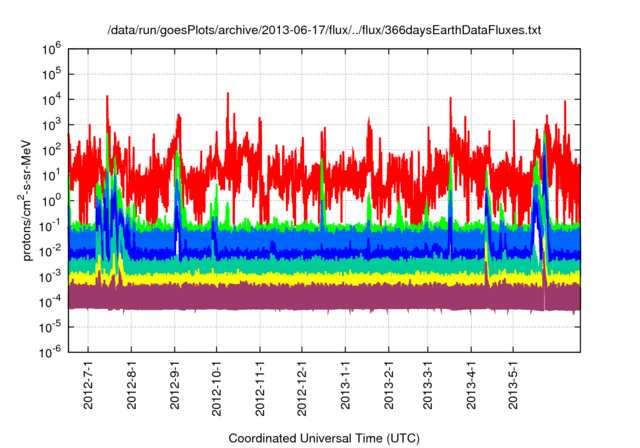Viewport: 640px width, 448px height.
Task: Click the y-axis label protons/cm2-s-sr-MeV
Action: (x=25, y=200)
